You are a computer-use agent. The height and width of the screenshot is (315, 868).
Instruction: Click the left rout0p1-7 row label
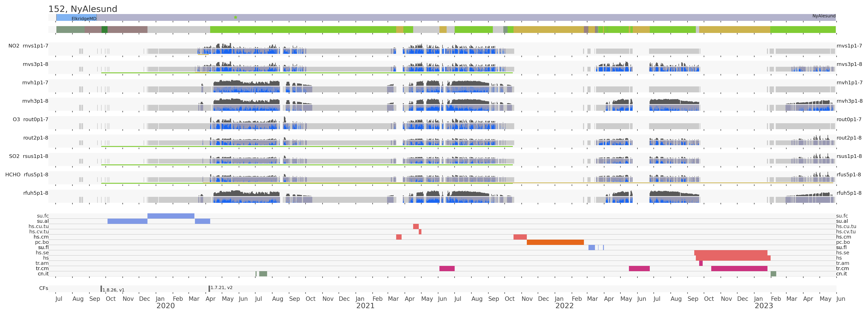click(36, 119)
